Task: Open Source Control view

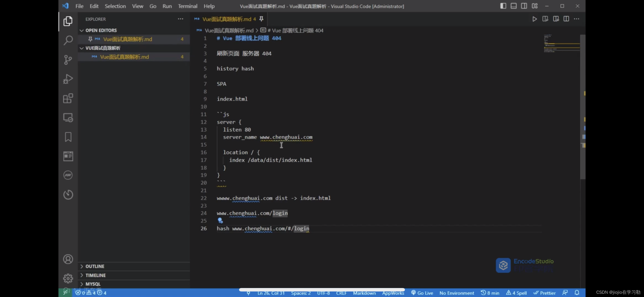Action: tap(68, 59)
